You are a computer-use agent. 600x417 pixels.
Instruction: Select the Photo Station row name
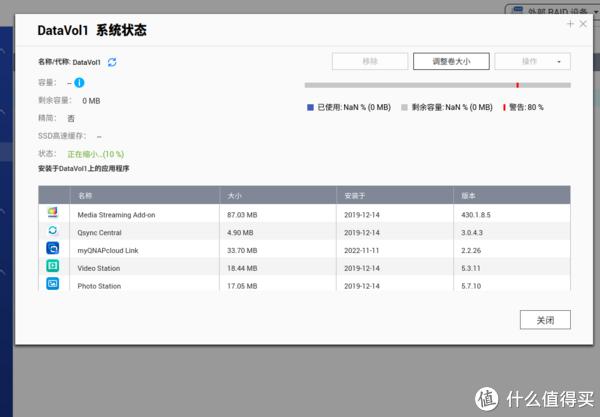[99, 286]
